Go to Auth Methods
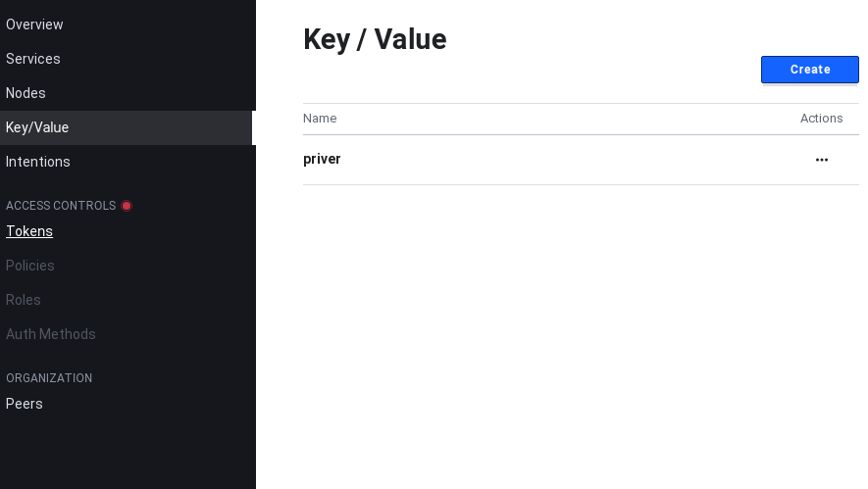 click(x=51, y=334)
